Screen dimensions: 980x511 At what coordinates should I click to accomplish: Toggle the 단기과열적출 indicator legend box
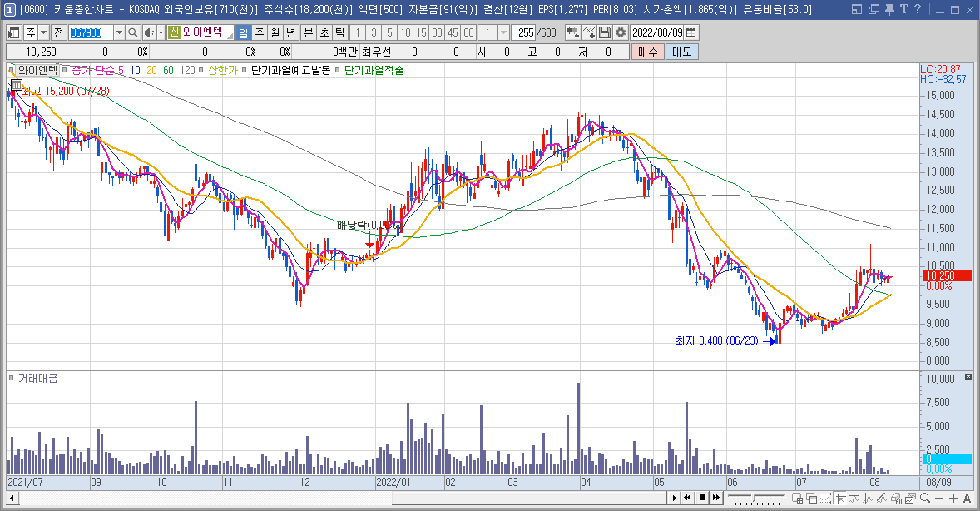tap(338, 70)
